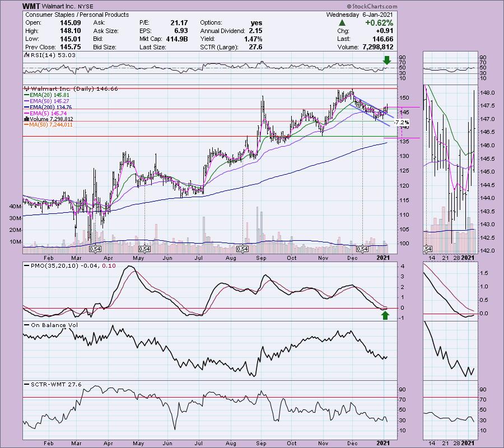
Task: Click the Annual Dividend value 2.15
Action: 255,31
